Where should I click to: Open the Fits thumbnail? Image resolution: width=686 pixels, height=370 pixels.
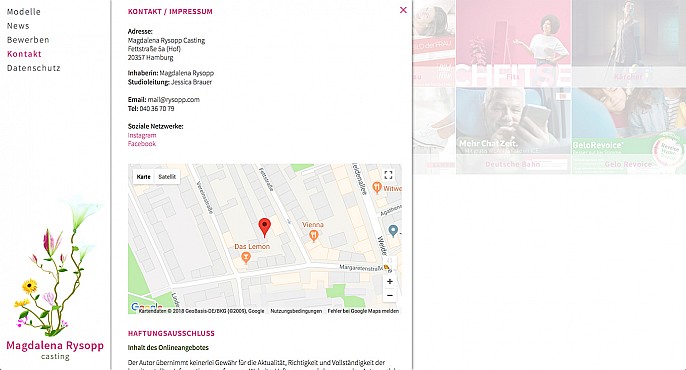click(x=513, y=43)
